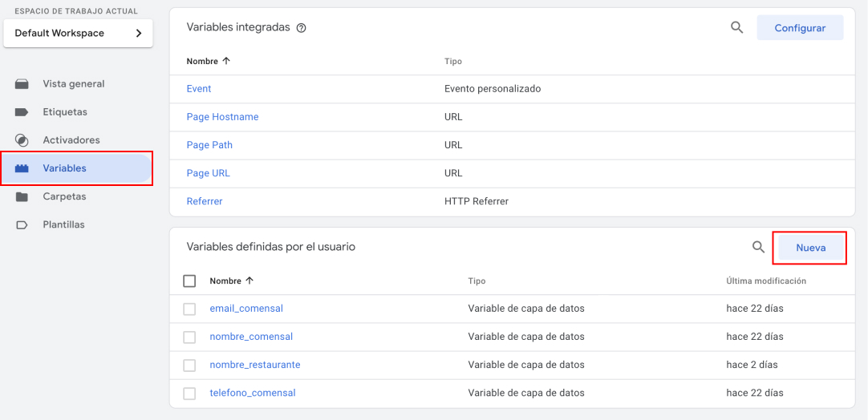The height and width of the screenshot is (420, 868).
Task: Search the built-in variables list
Action: [x=736, y=27]
